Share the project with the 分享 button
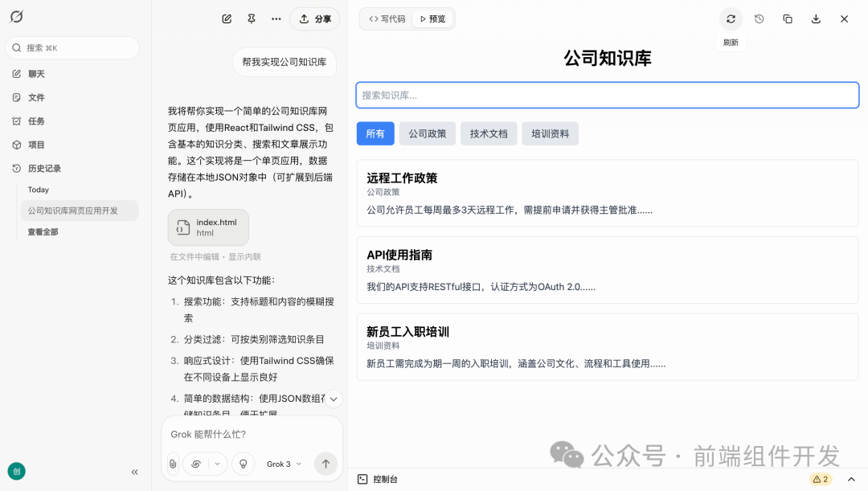 point(314,18)
